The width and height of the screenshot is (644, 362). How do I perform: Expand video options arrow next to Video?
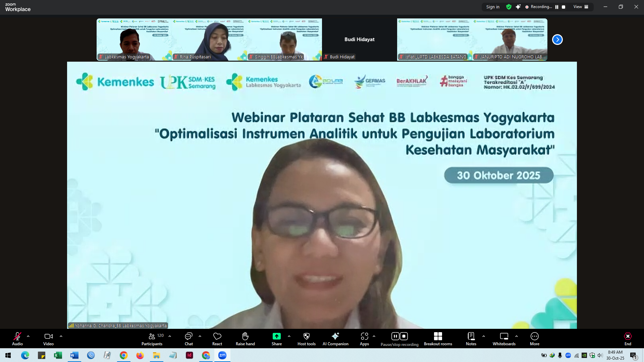pyautogui.click(x=61, y=336)
